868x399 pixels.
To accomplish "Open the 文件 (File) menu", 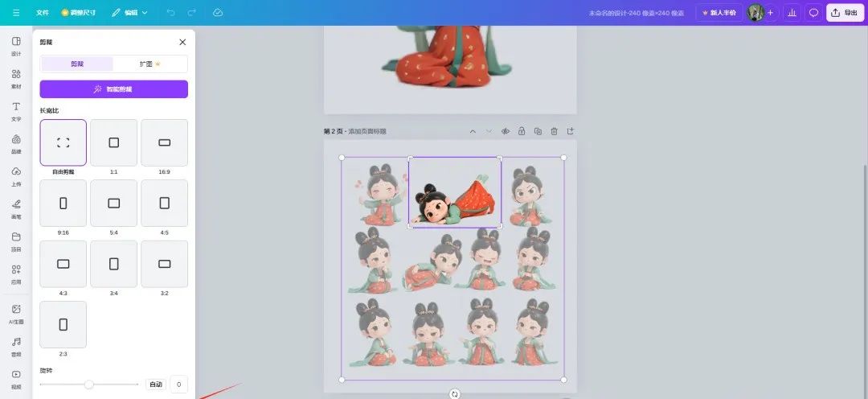I will 43,12.
